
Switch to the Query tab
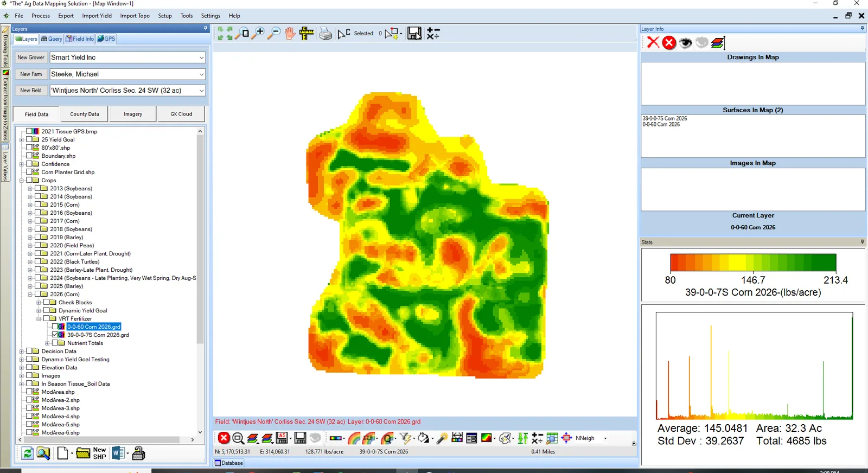click(52, 39)
